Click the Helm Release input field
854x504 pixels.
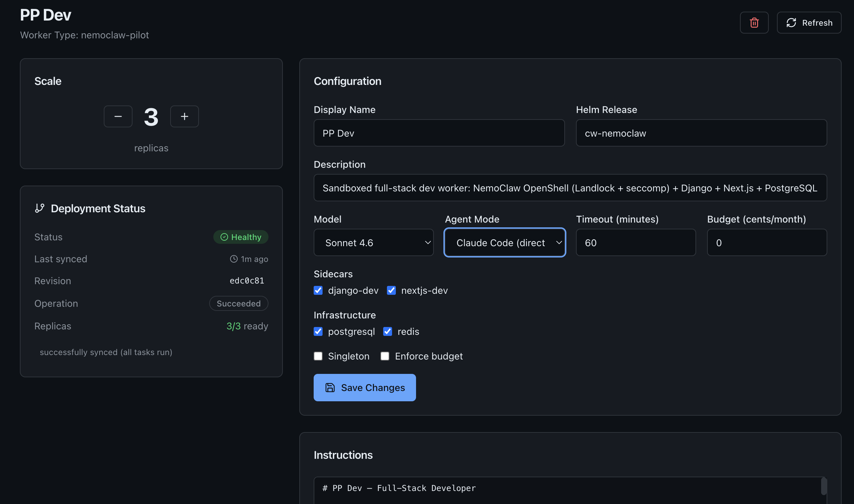pyautogui.click(x=701, y=133)
